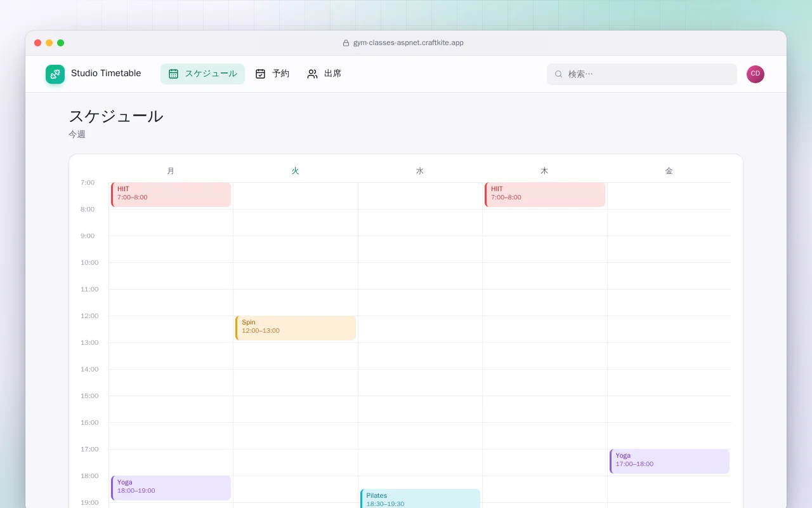Open the CD user avatar
The width and height of the screenshot is (812, 508).
[756, 74]
